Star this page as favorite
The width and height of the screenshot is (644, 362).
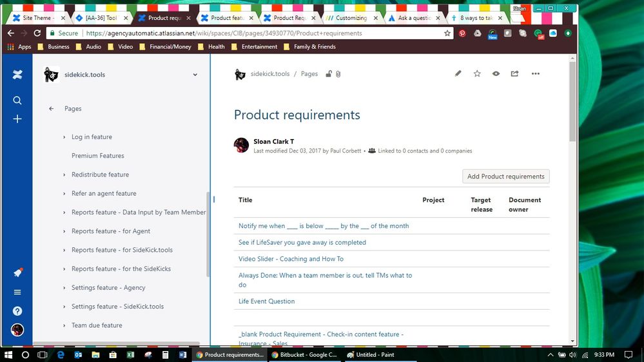pyautogui.click(x=477, y=73)
